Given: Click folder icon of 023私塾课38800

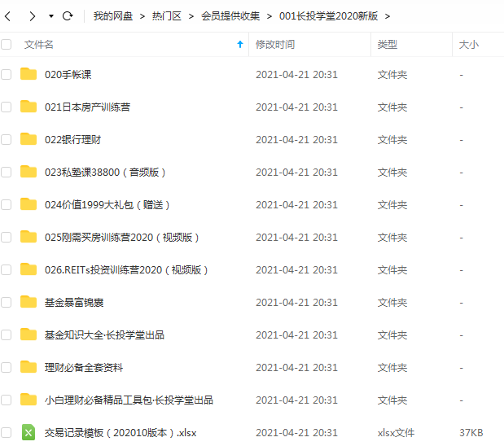Looking at the screenshot, I should [x=28, y=172].
